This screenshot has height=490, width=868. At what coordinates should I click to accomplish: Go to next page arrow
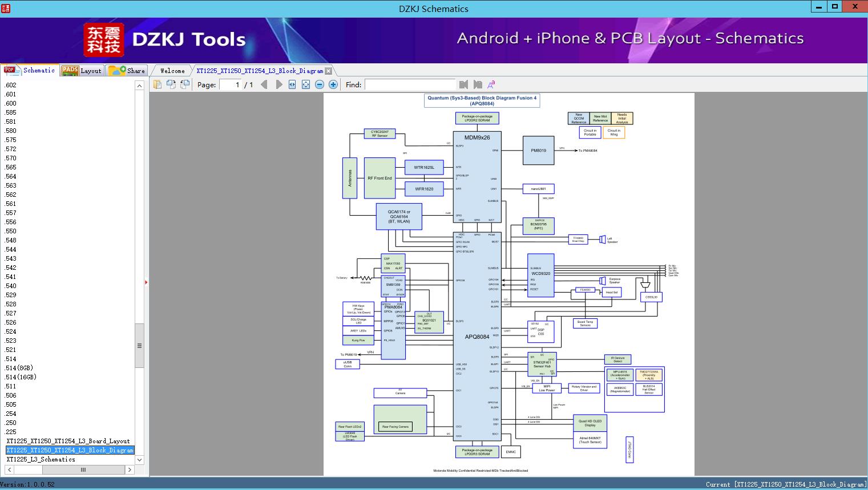coord(278,84)
